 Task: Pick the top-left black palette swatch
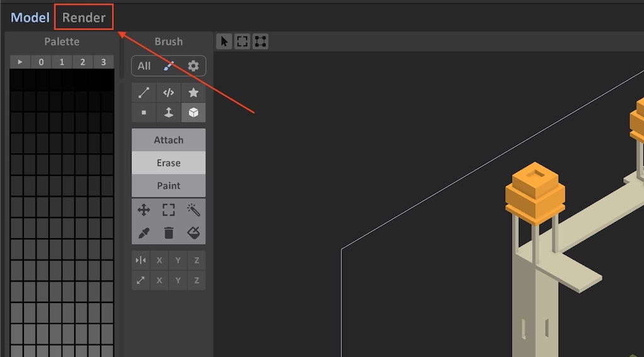[x=16, y=80]
